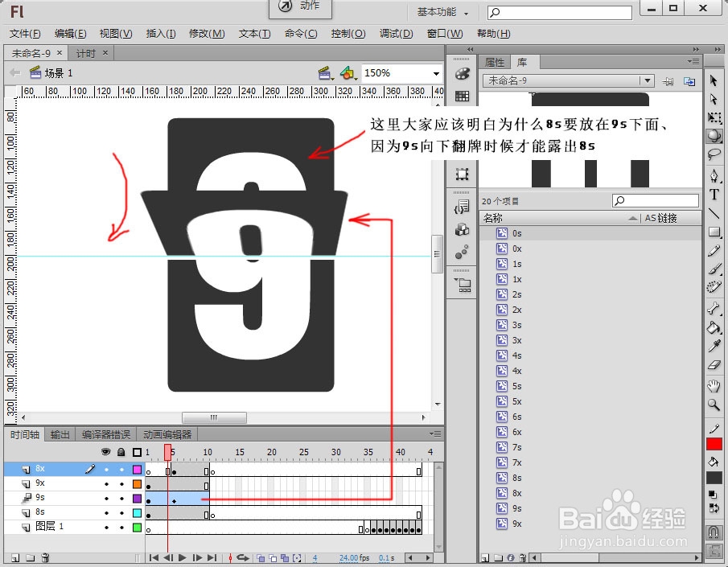The width and height of the screenshot is (728, 567).
Task: Lock all layers via padlock header
Action: 121,452
